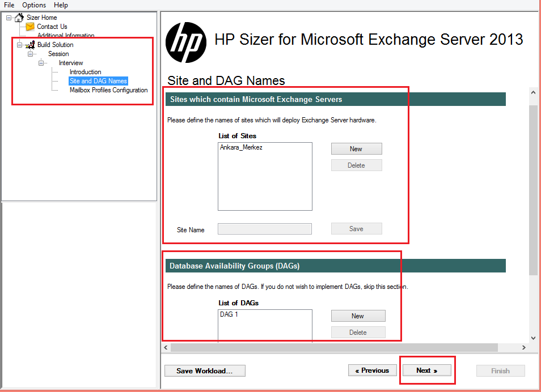Image resolution: width=541 pixels, height=392 pixels.
Task: Collapse the Sizer Home tree node
Action: point(9,18)
